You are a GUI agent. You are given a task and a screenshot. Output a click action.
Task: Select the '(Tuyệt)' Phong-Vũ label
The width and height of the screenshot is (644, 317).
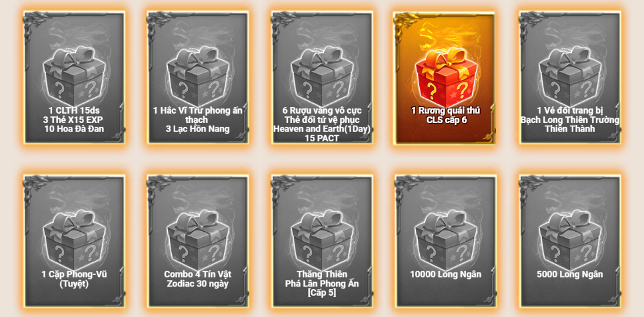(x=74, y=283)
